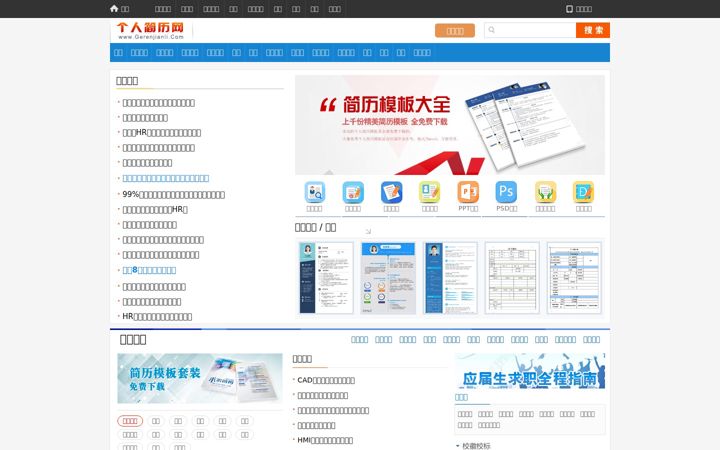Open the underlined blue highlighted article link
The height and width of the screenshot is (450, 720).
(x=166, y=178)
